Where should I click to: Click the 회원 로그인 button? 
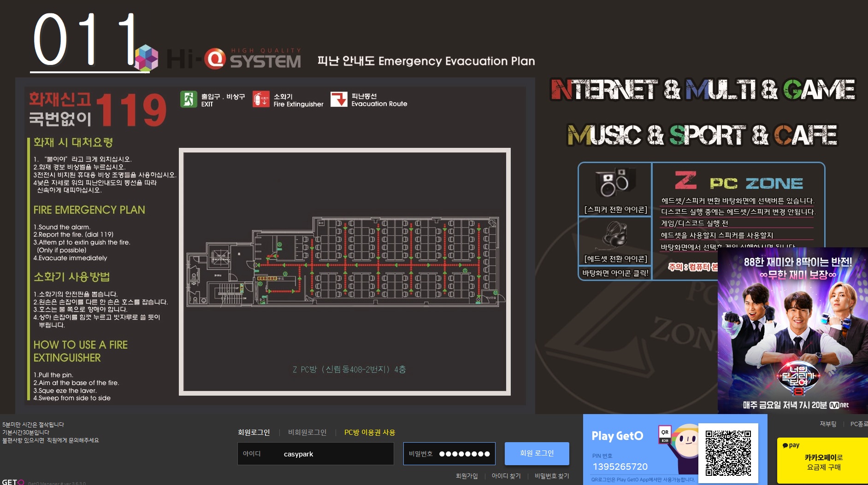pyautogui.click(x=537, y=453)
